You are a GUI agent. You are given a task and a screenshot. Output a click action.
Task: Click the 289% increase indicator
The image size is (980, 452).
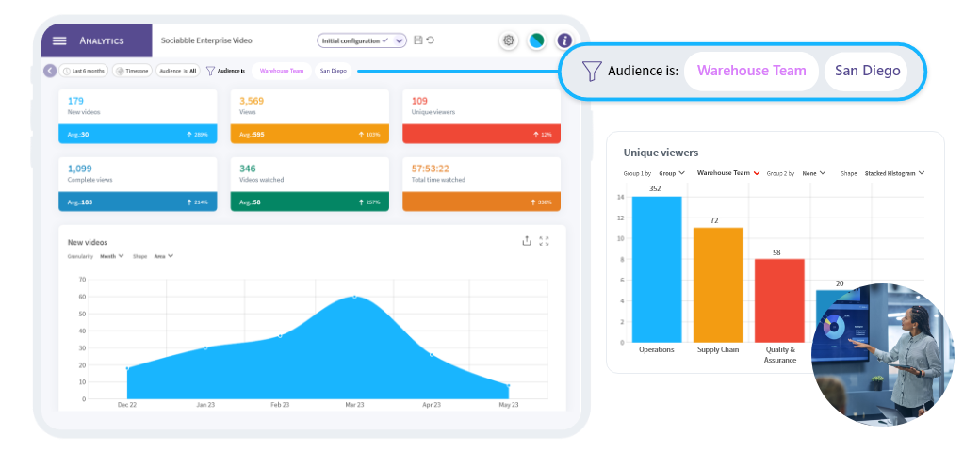point(197,135)
